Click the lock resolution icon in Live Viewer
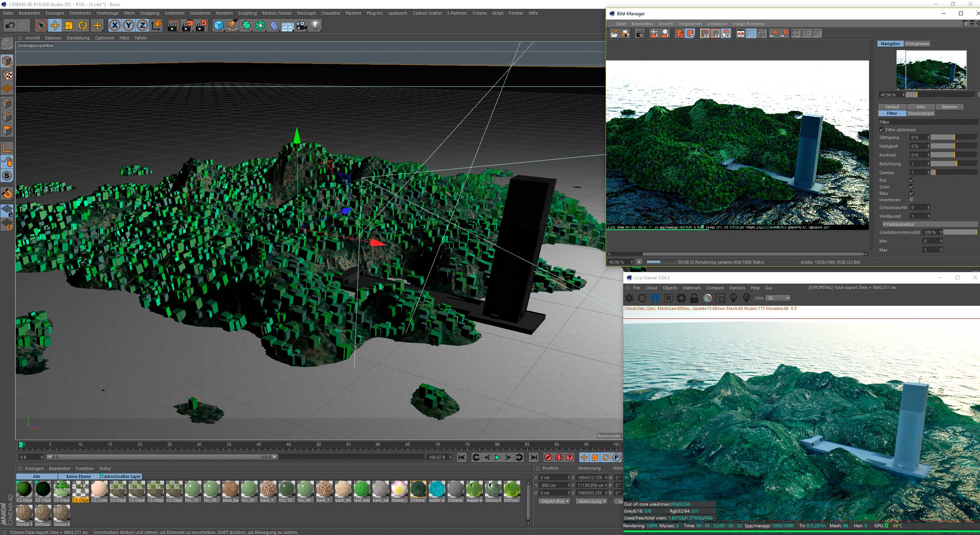The width and height of the screenshot is (980, 535). pyautogui.click(x=694, y=298)
